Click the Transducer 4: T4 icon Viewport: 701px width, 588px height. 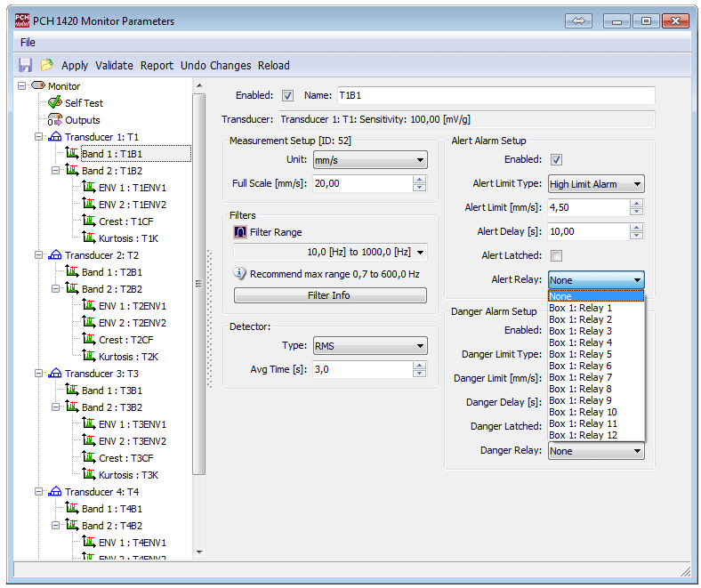[54, 491]
